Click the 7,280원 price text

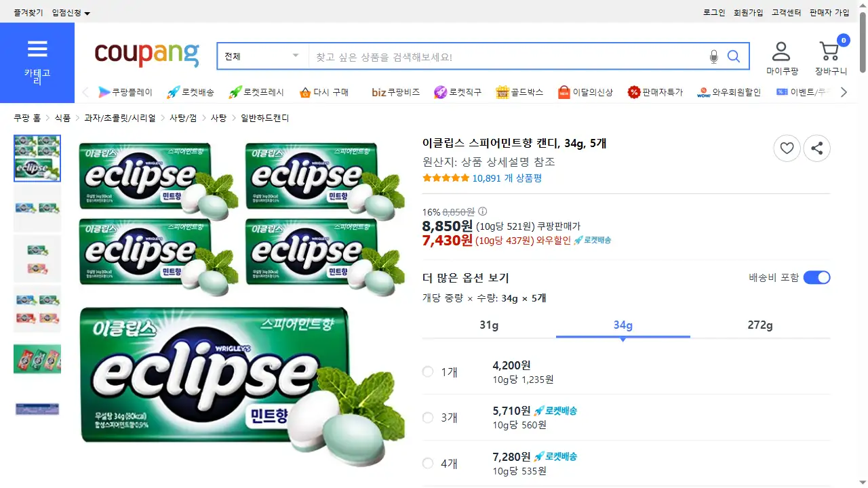pyautogui.click(x=511, y=457)
